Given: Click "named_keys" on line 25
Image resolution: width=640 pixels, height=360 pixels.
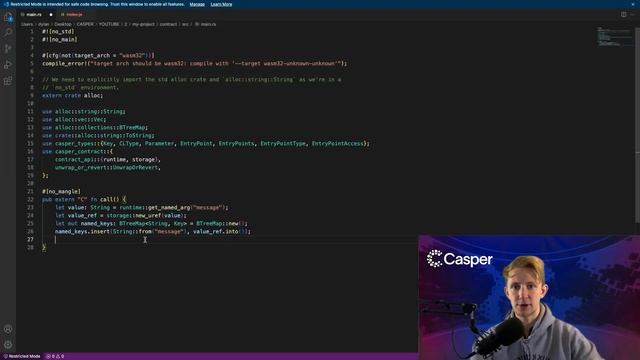Looking at the screenshot, I should [97, 224].
